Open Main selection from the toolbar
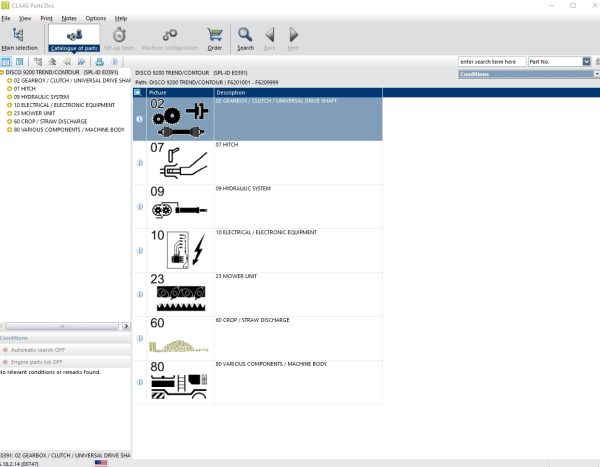 tap(19, 39)
